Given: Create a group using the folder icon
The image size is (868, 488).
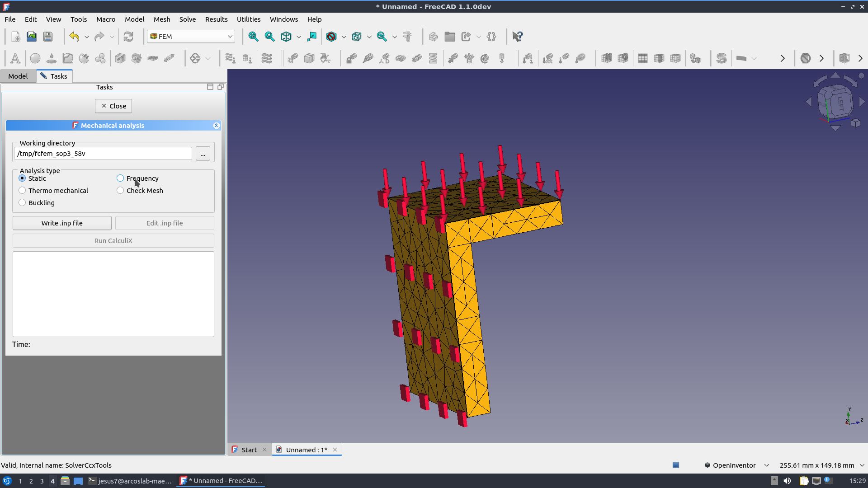Looking at the screenshot, I should click(x=450, y=37).
